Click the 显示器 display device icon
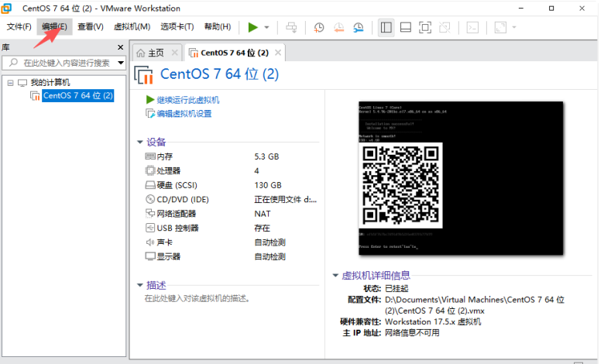This screenshot has height=364, width=611. [150, 256]
